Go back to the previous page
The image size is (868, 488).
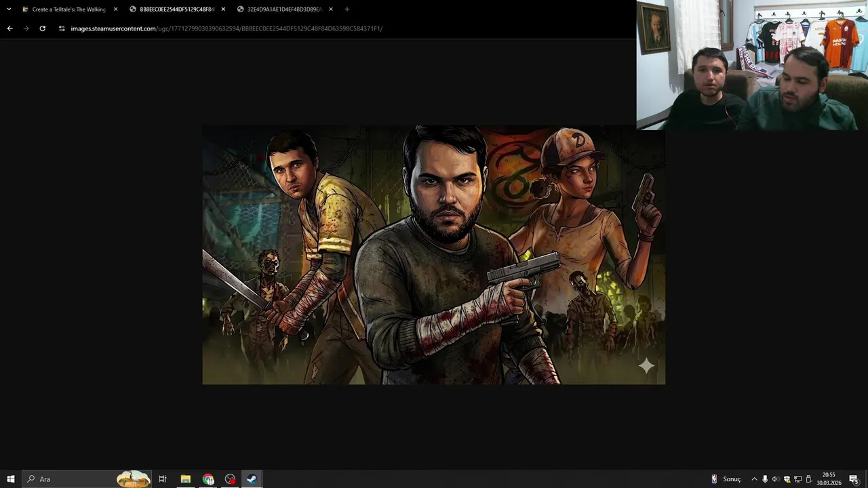9,28
